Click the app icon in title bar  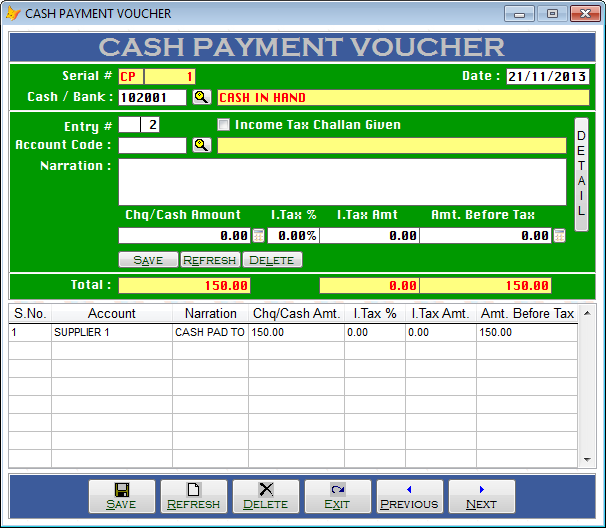(13, 14)
